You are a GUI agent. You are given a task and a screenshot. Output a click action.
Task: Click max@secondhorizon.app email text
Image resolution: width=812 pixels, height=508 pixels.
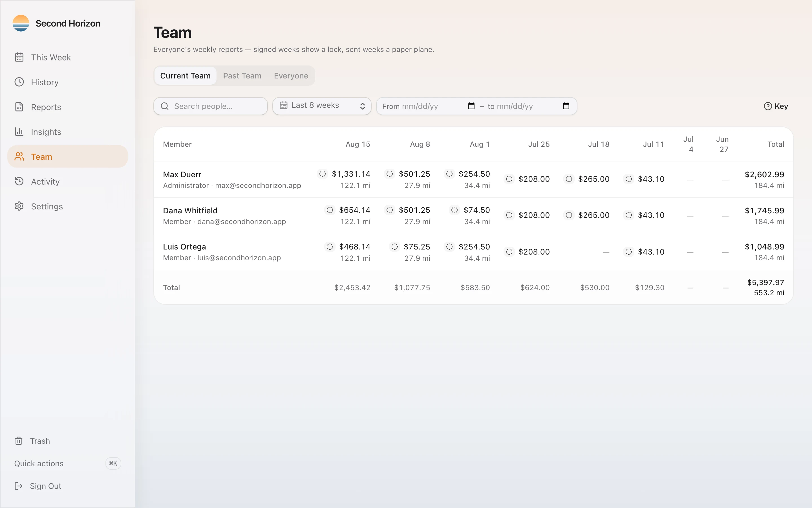[258, 185]
